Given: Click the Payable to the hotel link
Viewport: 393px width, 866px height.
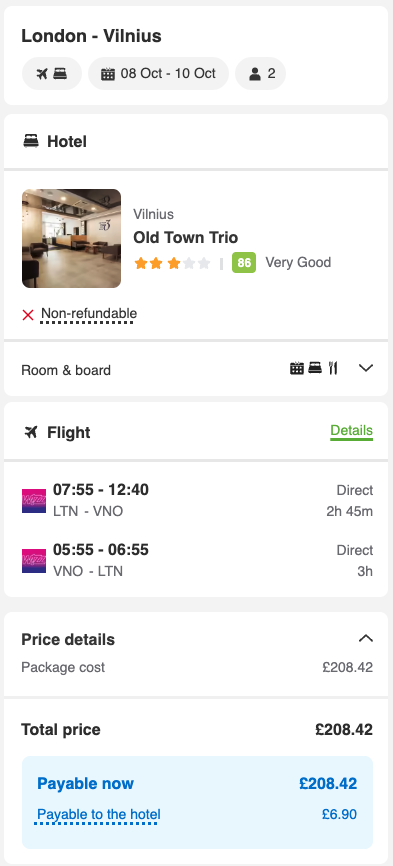Looking at the screenshot, I should pyautogui.click(x=99, y=815).
